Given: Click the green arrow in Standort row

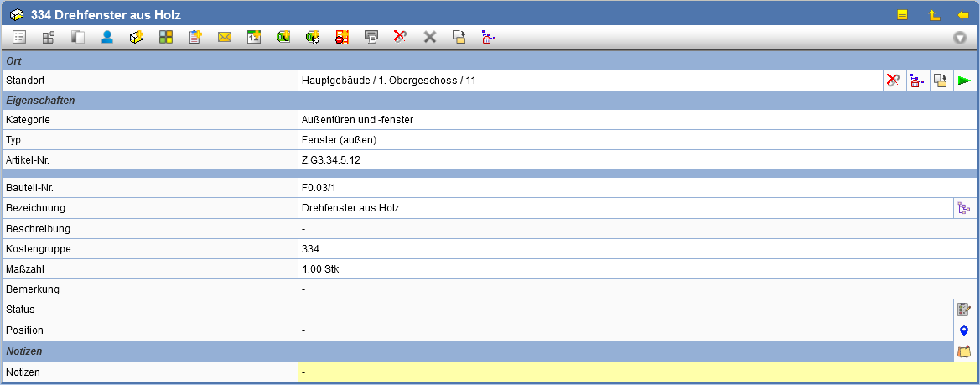Looking at the screenshot, I should [965, 81].
